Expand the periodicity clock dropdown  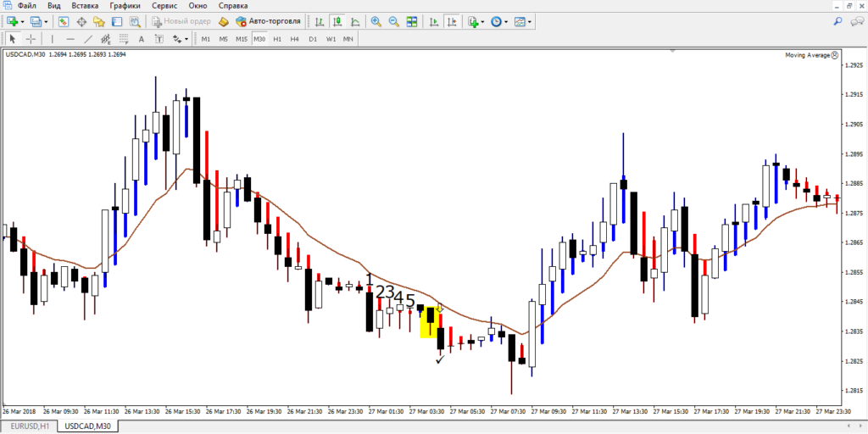(507, 21)
